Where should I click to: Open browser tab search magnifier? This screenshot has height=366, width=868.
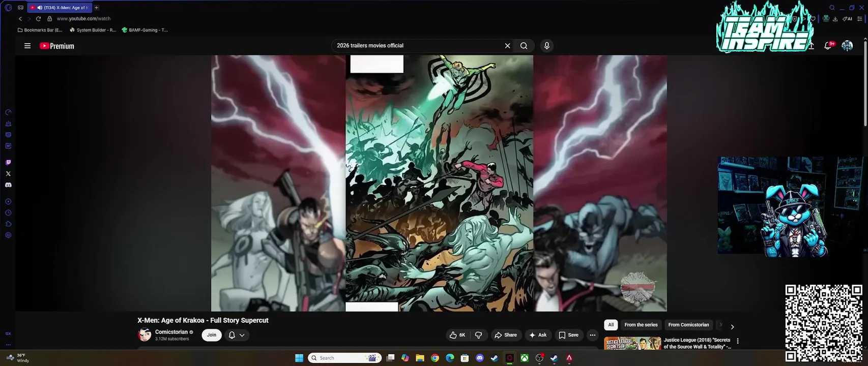tap(832, 8)
